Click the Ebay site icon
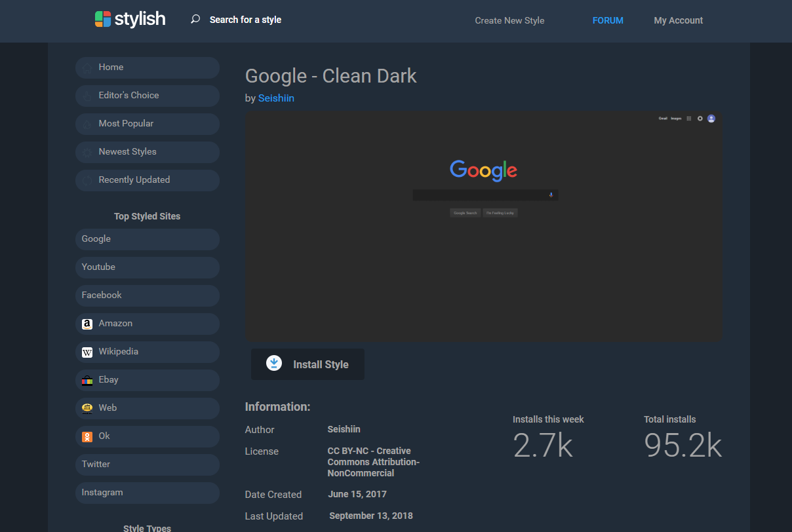 click(x=87, y=380)
